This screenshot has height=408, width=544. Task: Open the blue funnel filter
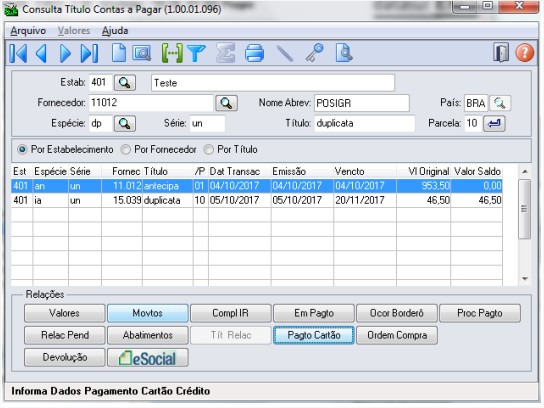coord(196,53)
